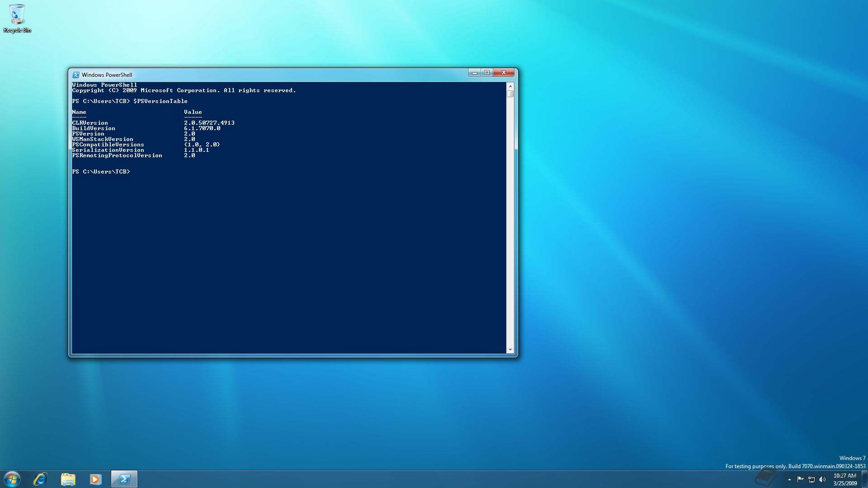Screen dimensions: 868x488
Task: Open the Windows Start orb
Action: point(12,479)
